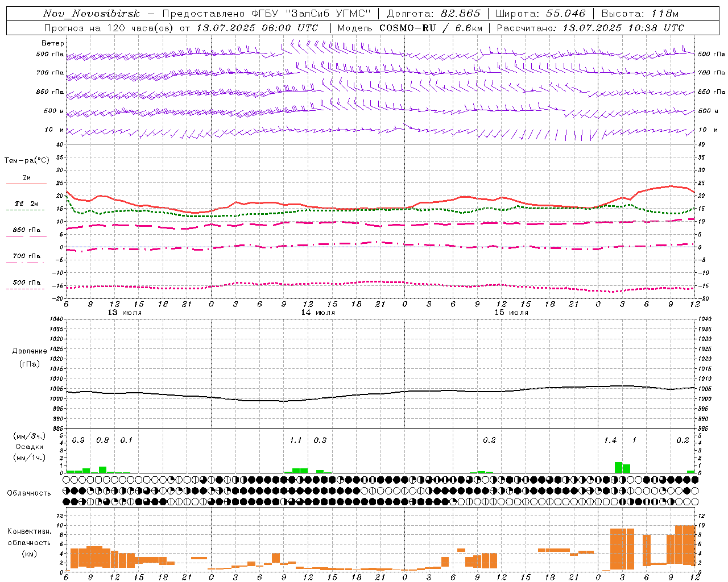Select the Осадки precipitation title
The image size is (728, 582).
point(29,447)
